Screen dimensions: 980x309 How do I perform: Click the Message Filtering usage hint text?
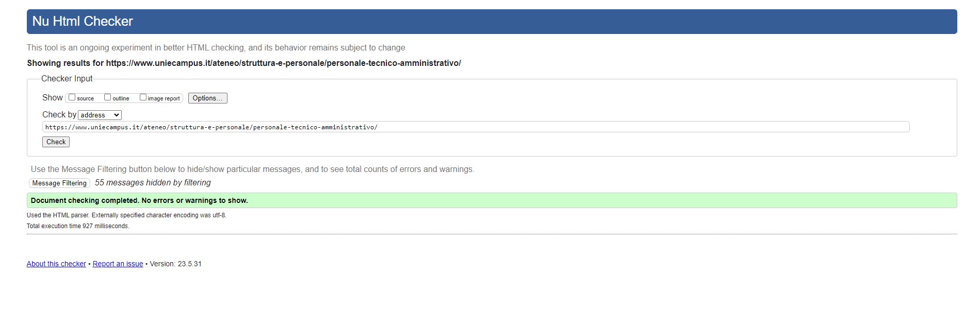click(x=252, y=169)
